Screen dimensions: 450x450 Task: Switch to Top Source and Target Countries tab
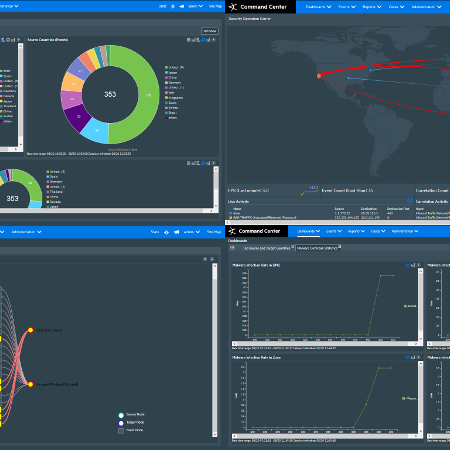click(267, 248)
